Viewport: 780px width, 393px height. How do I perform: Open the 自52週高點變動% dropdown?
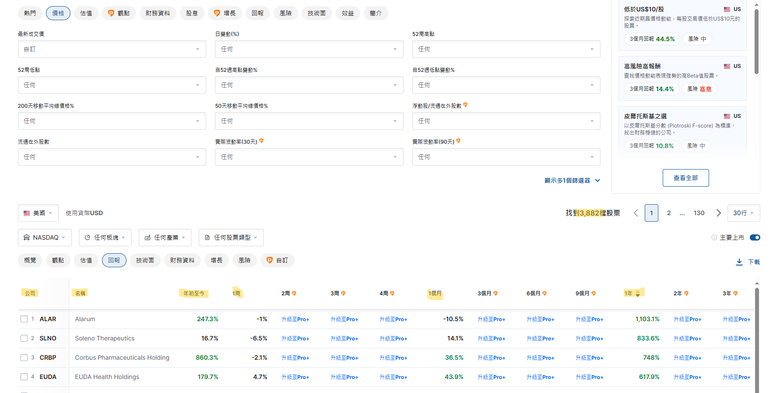pyautogui.click(x=309, y=85)
